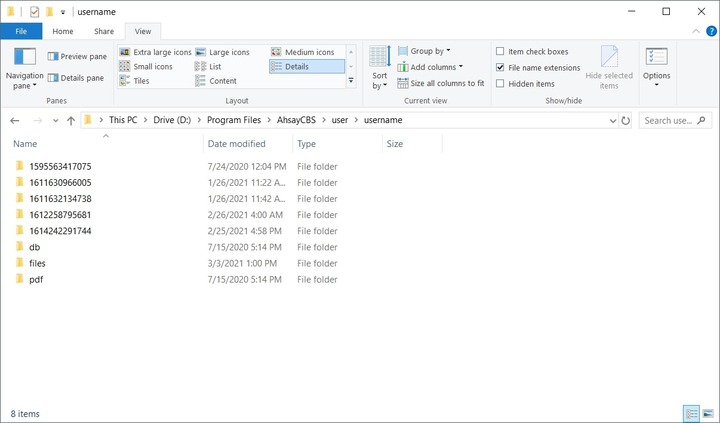
Task: Switch to Medium icons layout
Action: coord(303,52)
